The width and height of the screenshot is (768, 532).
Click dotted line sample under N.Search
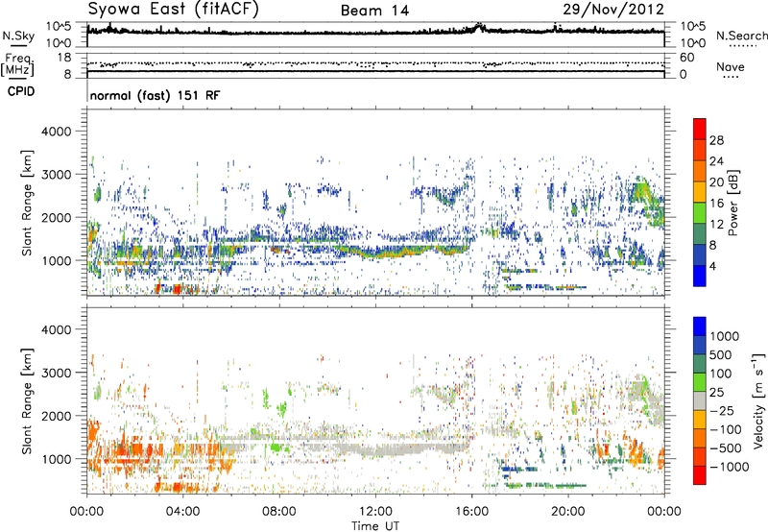click(x=743, y=46)
